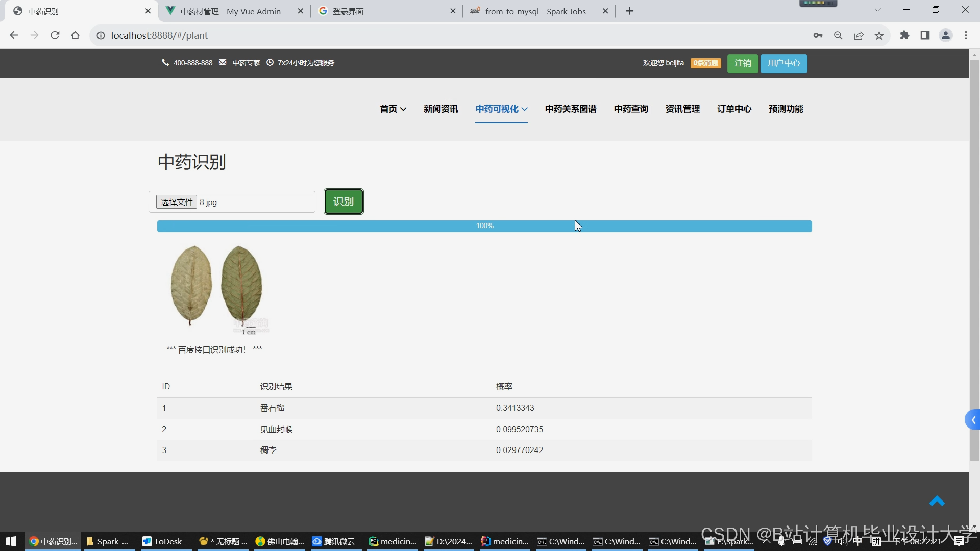Viewport: 980px width, 551px height.
Task: Click the browser reload icon
Action: tap(55, 35)
